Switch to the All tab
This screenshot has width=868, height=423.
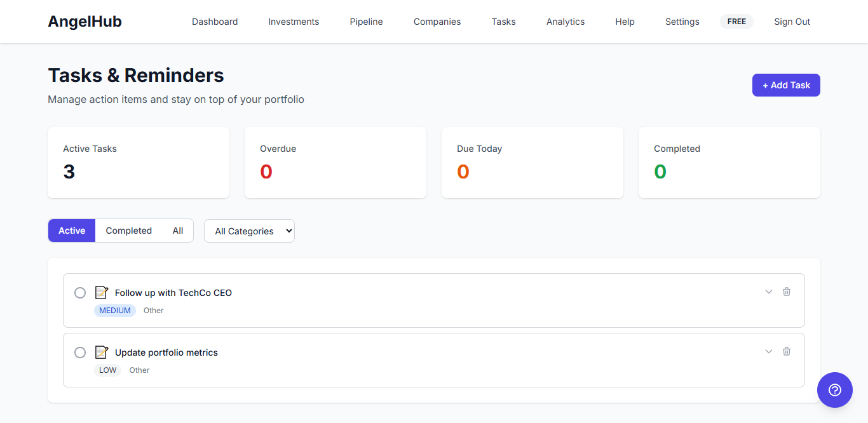coord(178,230)
